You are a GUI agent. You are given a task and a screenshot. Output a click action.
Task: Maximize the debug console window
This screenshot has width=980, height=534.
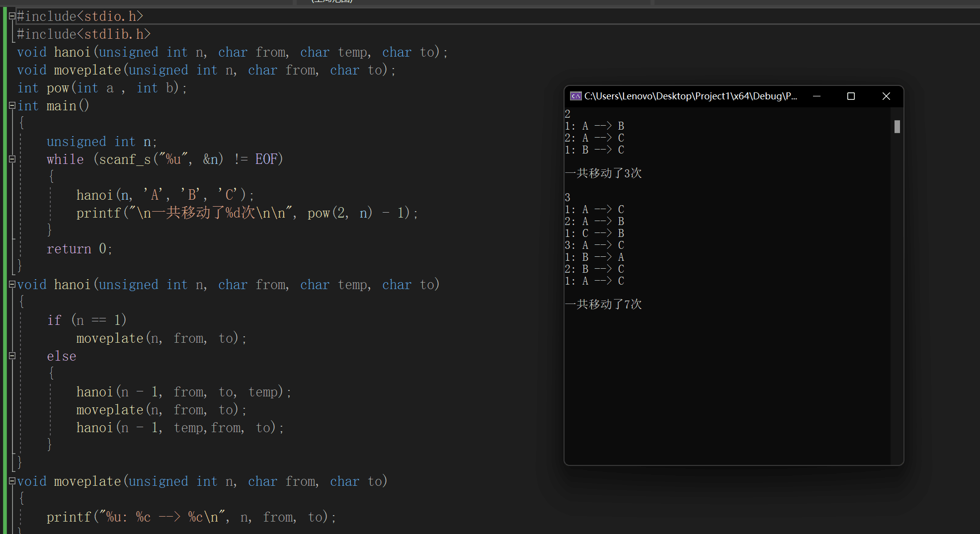click(x=851, y=96)
